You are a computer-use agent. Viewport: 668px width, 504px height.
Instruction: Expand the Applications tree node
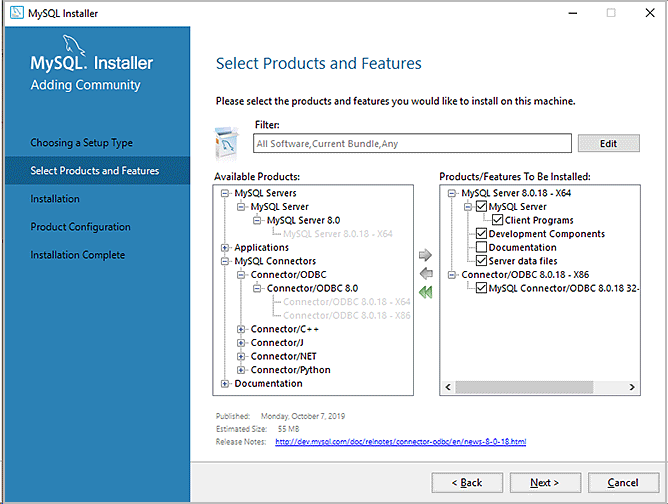click(225, 248)
